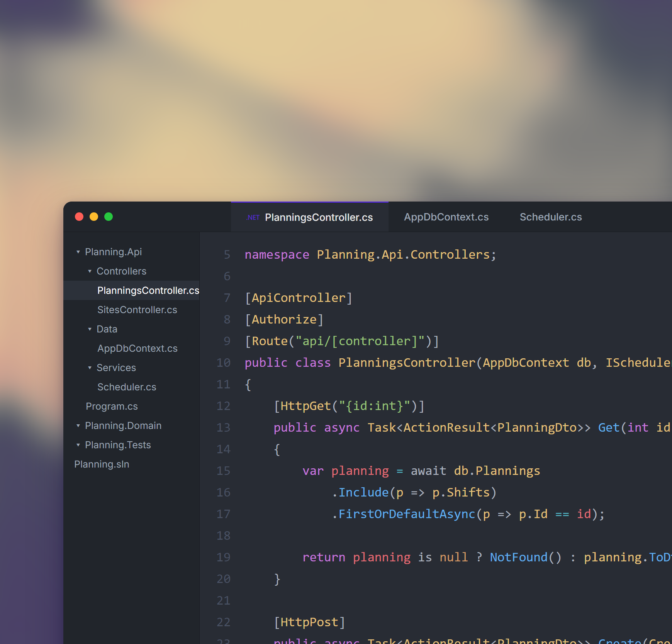Select the PlanningsController.cs editor tab

(x=310, y=217)
